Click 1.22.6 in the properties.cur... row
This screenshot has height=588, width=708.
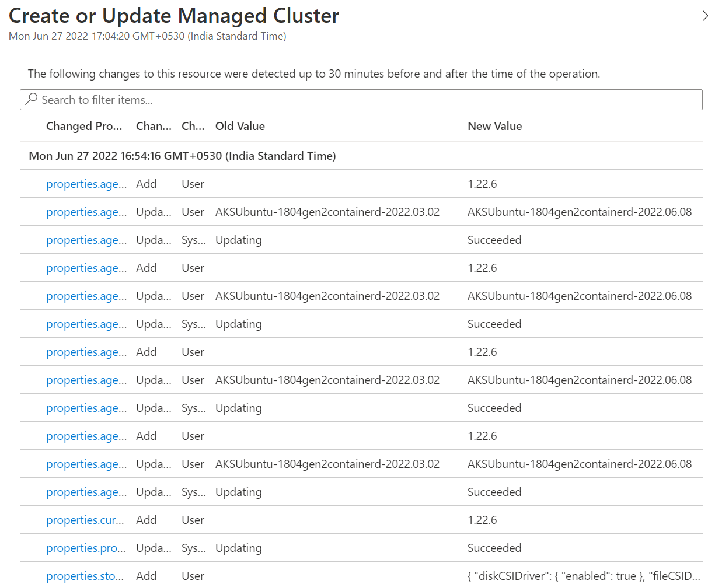pos(482,520)
